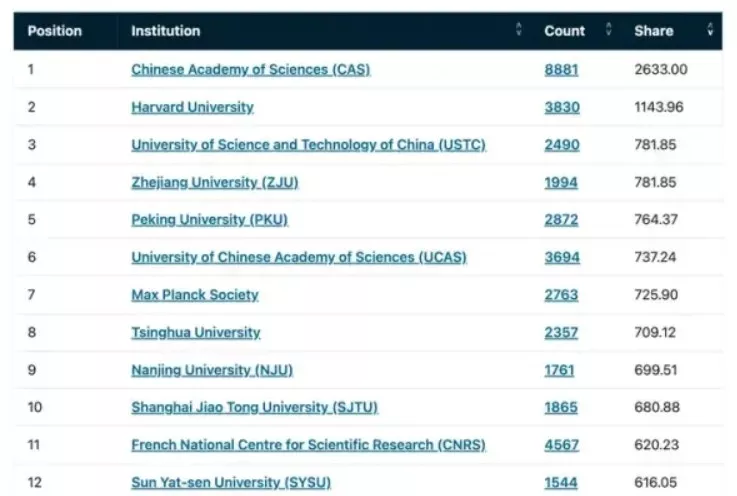The height and width of the screenshot is (496, 737).
Task: Click count 4567 for CNRS
Action: click(562, 445)
